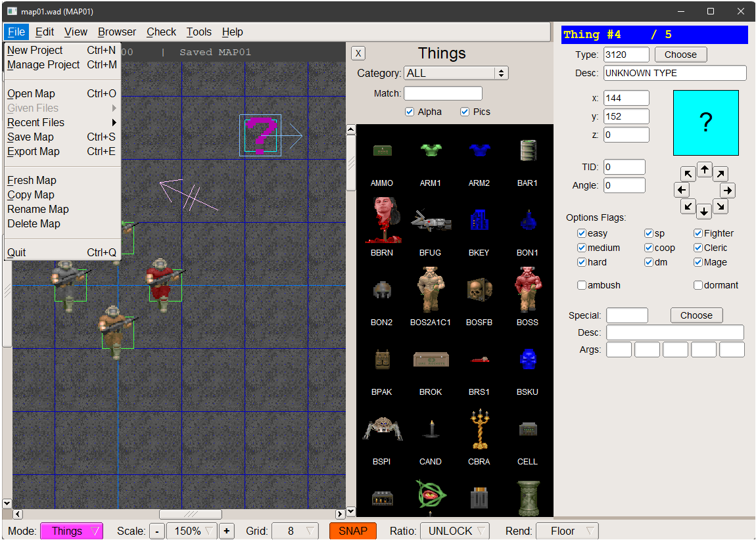Click the map horizontal scrollbar thumb
This screenshot has width=756, height=540.
tap(191, 514)
